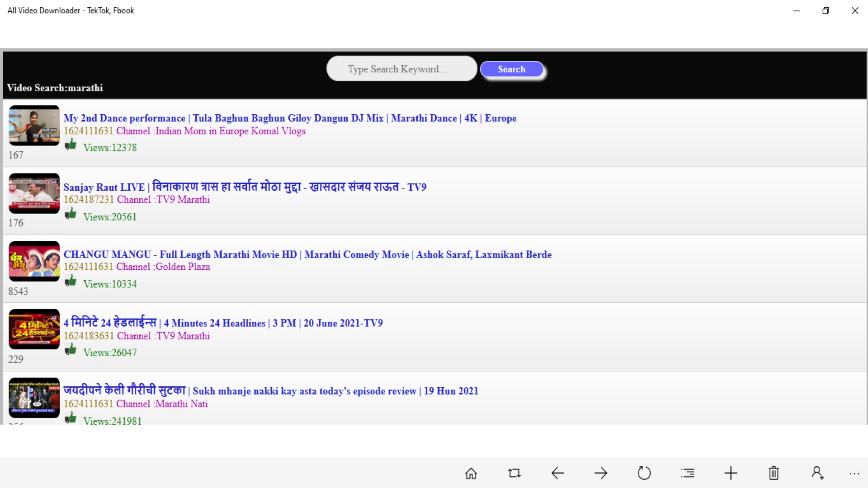Screen dimensions: 868x488
Task: Navigate forward using the forward arrow
Action: pos(601,473)
